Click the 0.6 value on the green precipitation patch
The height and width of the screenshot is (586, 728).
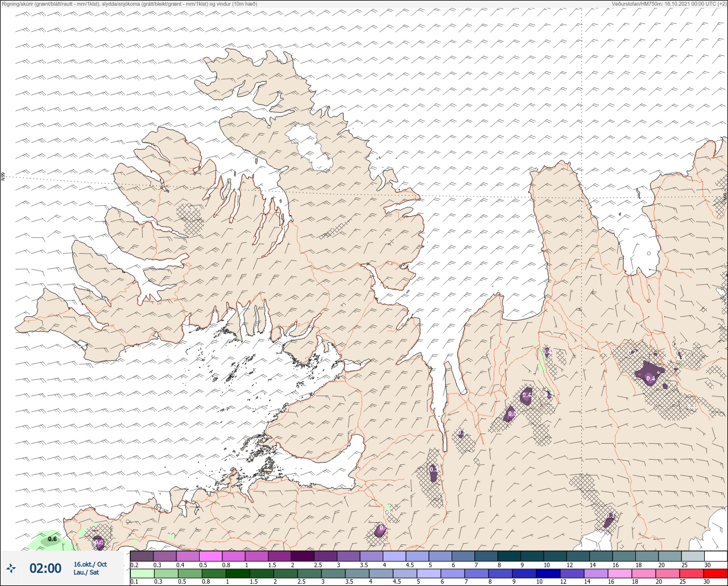pos(52,539)
